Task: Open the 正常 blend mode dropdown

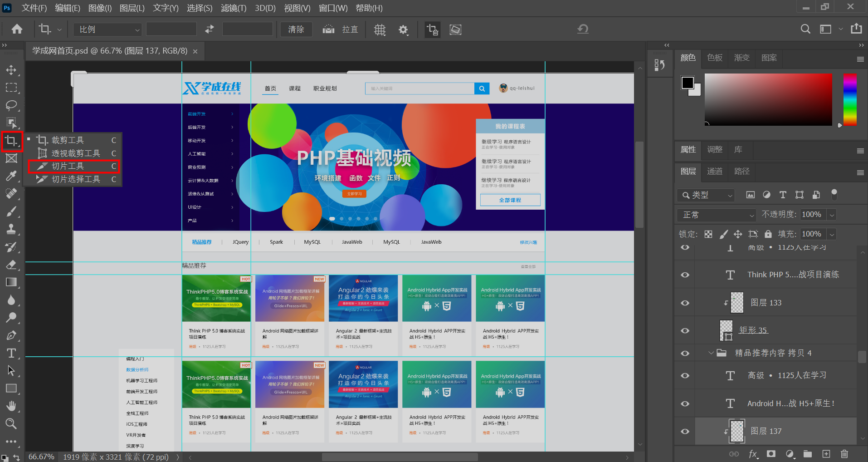Action: tap(717, 215)
